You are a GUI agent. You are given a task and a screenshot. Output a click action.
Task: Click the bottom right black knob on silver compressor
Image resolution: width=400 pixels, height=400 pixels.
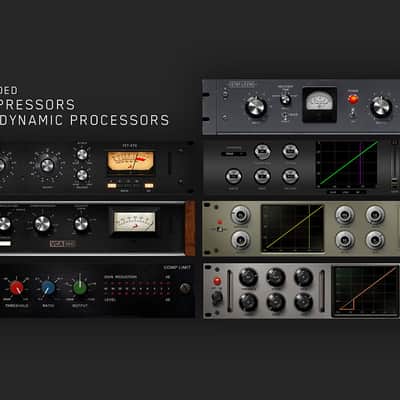pos(304,302)
